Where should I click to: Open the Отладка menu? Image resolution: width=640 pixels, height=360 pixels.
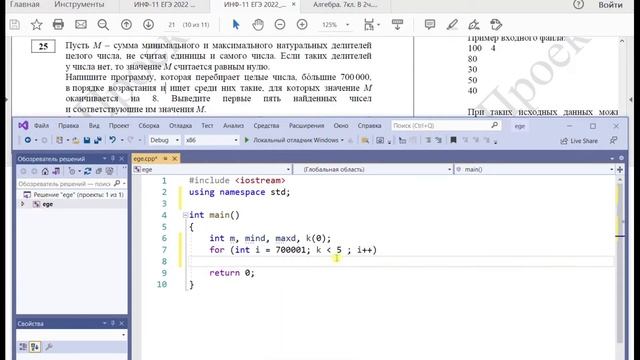(x=180, y=126)
